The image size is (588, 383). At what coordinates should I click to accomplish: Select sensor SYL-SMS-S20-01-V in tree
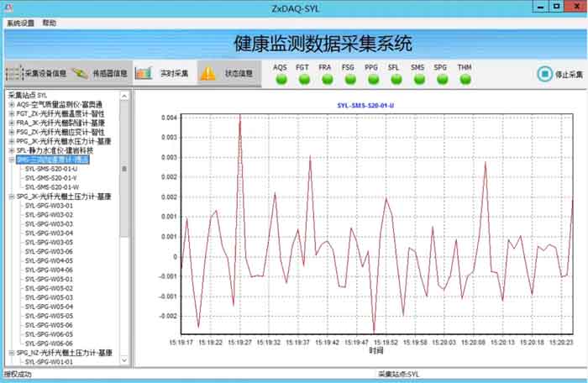50,178
